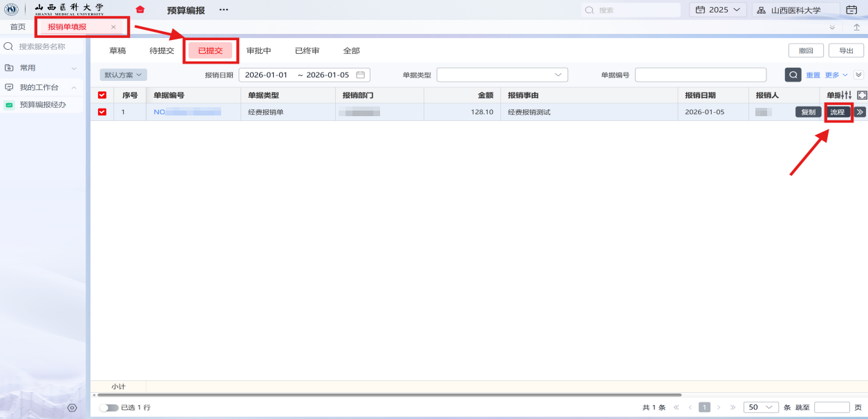This screenshot has height=419, width=868.
Task: Click the 导出 button
Action: point(846,50)
